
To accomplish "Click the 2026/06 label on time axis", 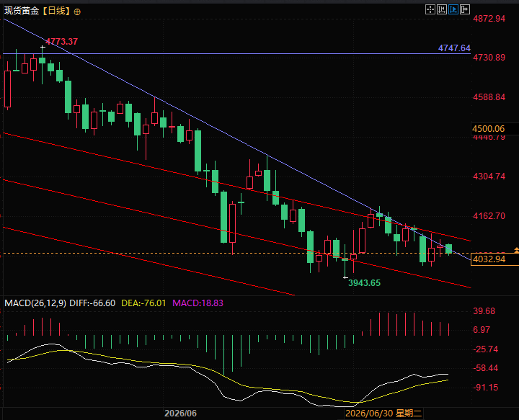I will (180, 413).
